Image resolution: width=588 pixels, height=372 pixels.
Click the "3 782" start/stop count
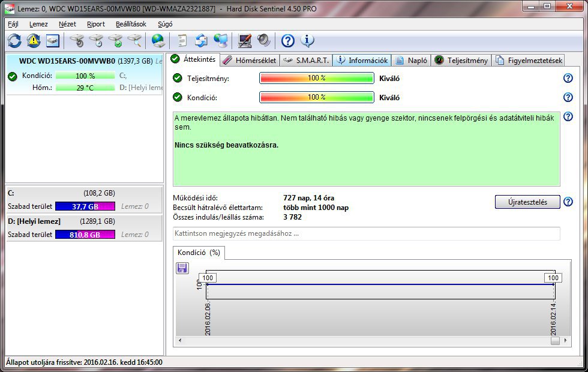293,217
